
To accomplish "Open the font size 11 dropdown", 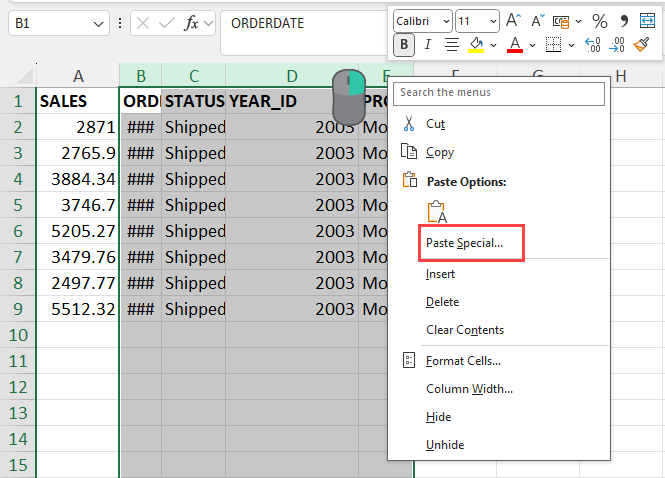I will pos(477,20).
